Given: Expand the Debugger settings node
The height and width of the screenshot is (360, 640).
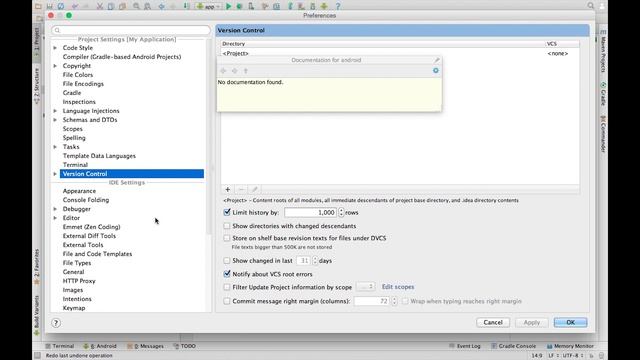Looking at the screenshot, I should click(x=55, y=209).
